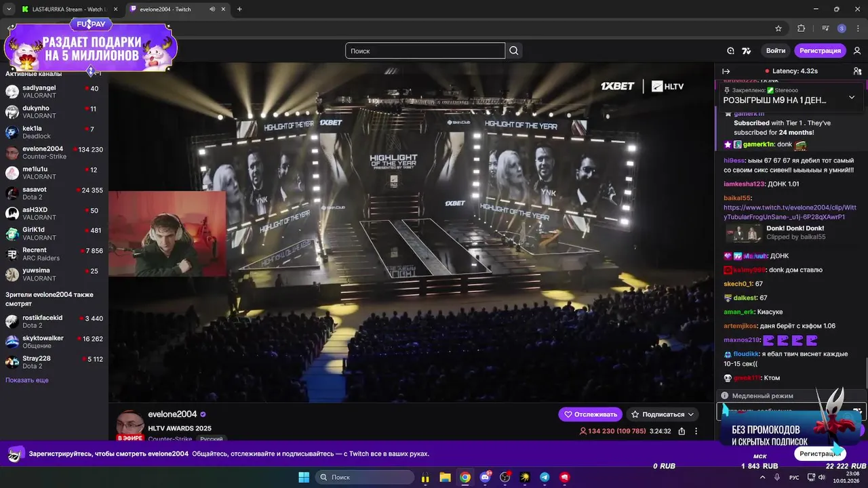The width and height of the screenshot is (868, 488).
Task: Open the Chrome profile avatar
Action: click(x=842, y=28)
